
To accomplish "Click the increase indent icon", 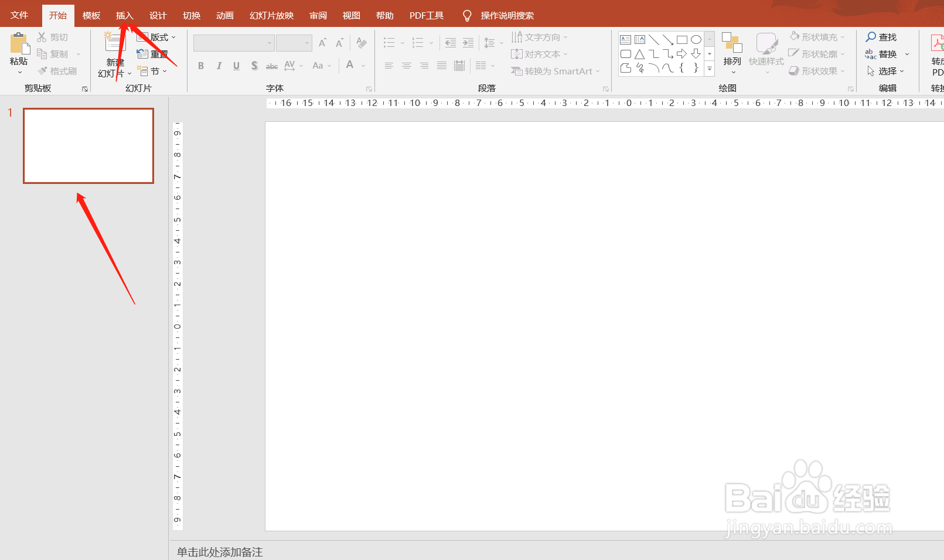I will 468,43.
